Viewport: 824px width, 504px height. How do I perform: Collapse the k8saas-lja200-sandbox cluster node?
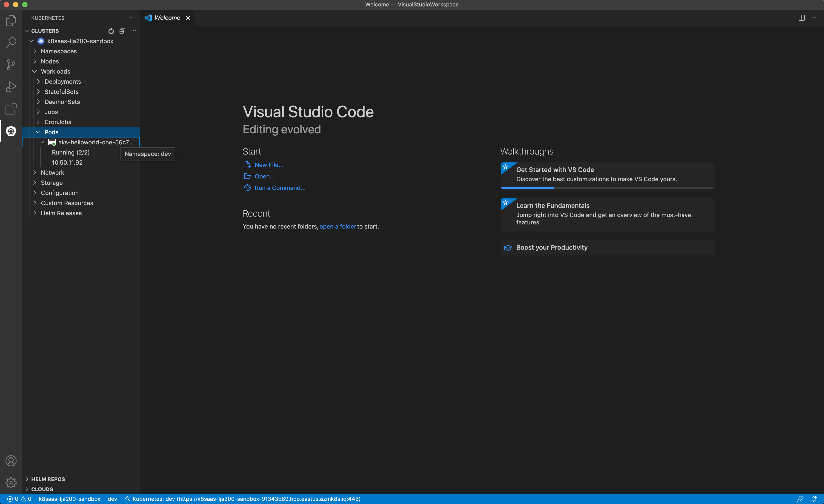pos(31,41)
